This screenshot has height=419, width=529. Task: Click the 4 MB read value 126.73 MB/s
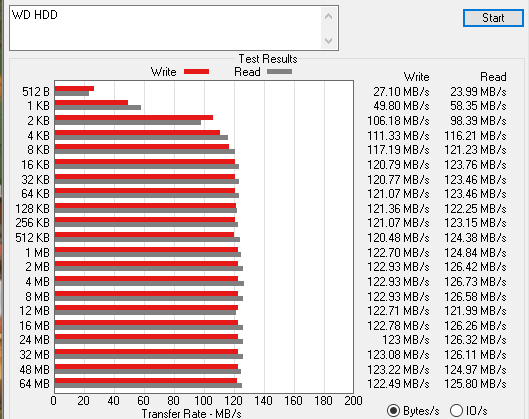click(x=475, y=282)
